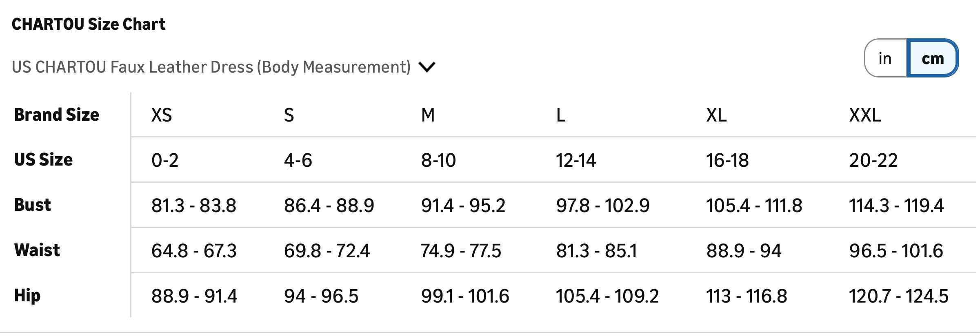980x336 pixels.
Task: Click the US Size row header
Action: click(x=43, y=159)
